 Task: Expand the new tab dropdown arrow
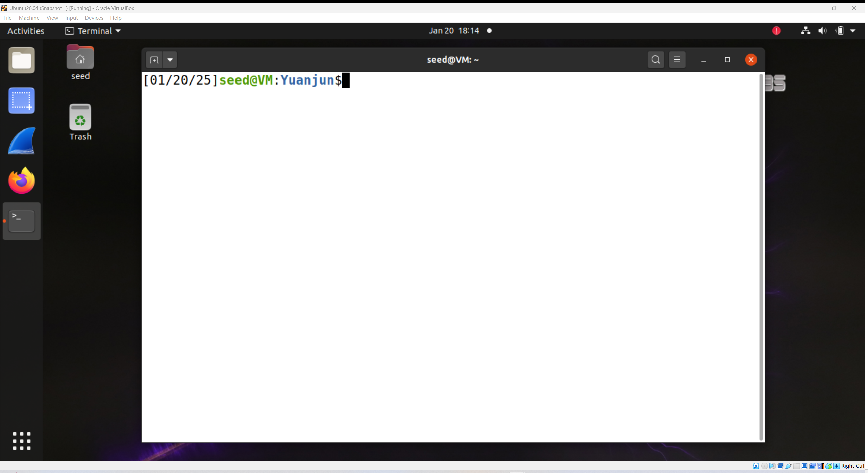(x=170, y=60)
